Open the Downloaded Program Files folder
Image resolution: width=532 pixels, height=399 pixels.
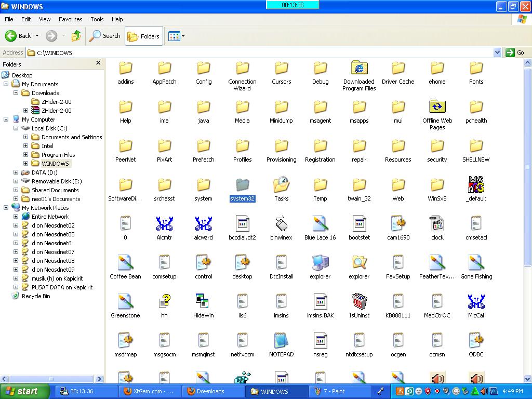point(359,68)
